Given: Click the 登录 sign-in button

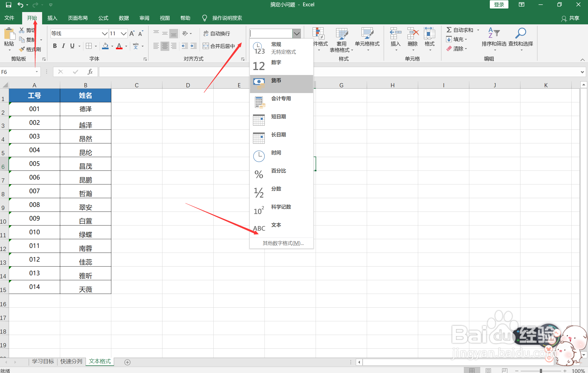Looking at the screenshot, I should click(x=499, y=5).
